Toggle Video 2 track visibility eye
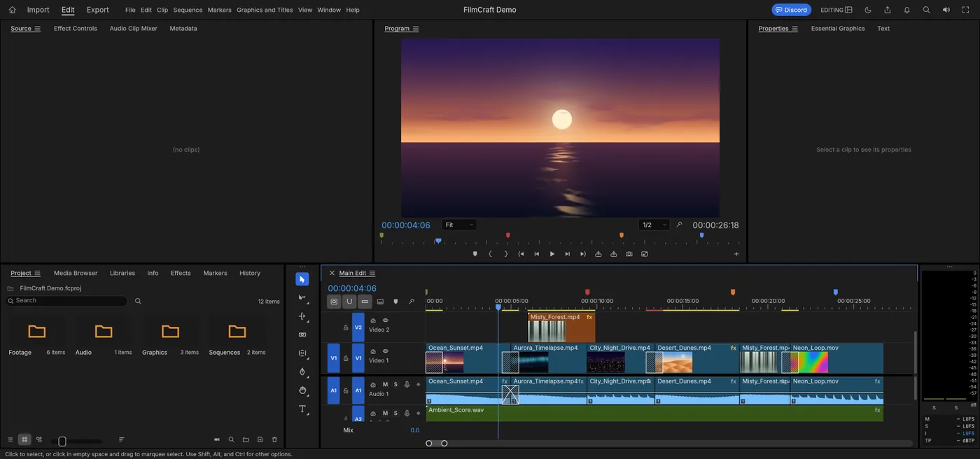The width and height of the screenshot is (980, 459). point(385,320)
